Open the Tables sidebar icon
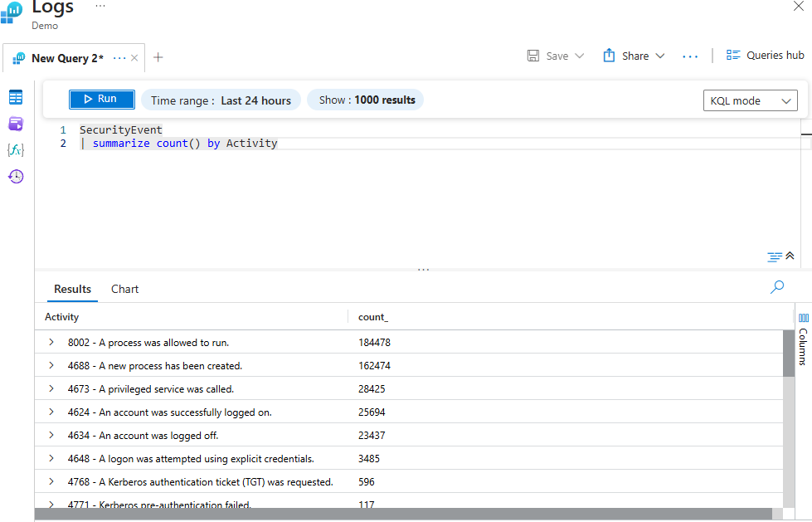 pyautogui.click(x=16, y=97)
